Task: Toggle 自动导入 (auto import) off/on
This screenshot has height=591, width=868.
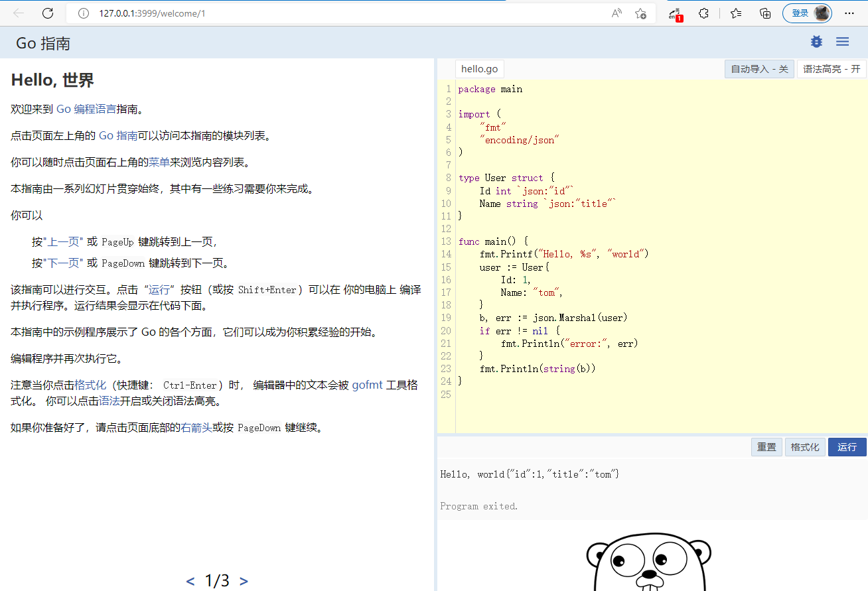Action: [759, 69]
